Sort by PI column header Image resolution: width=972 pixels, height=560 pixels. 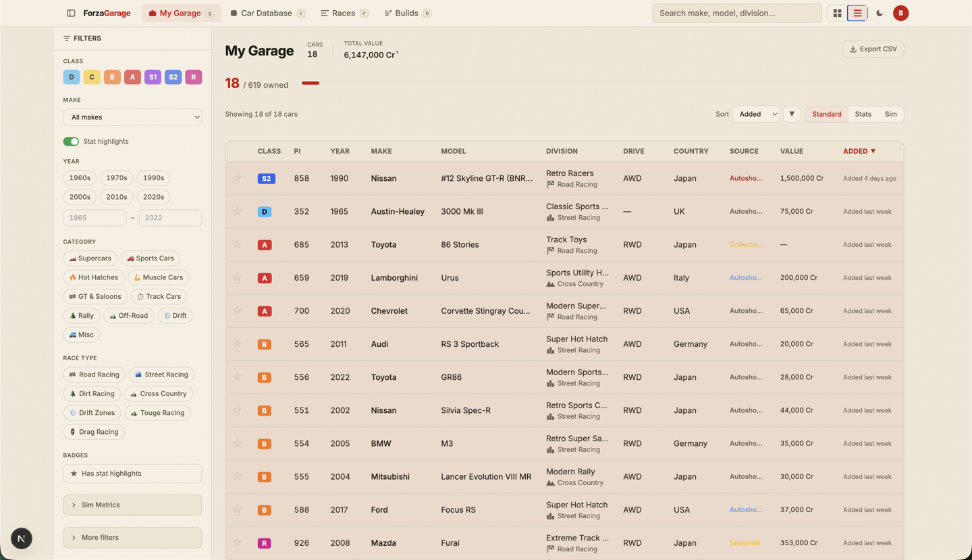point(297,151)
